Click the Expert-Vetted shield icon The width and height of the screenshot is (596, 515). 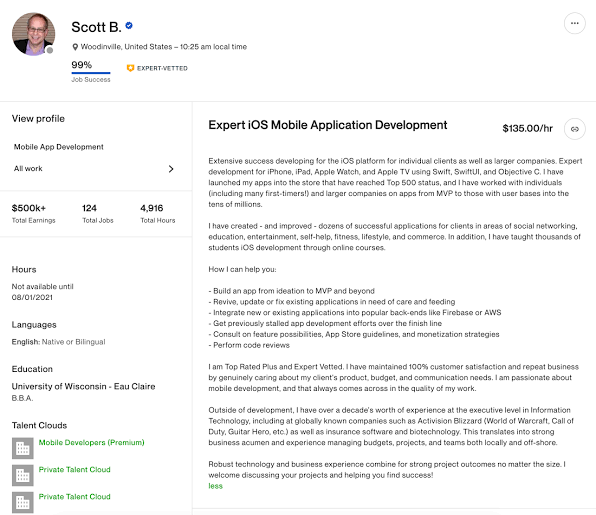(x=130, y=68)
